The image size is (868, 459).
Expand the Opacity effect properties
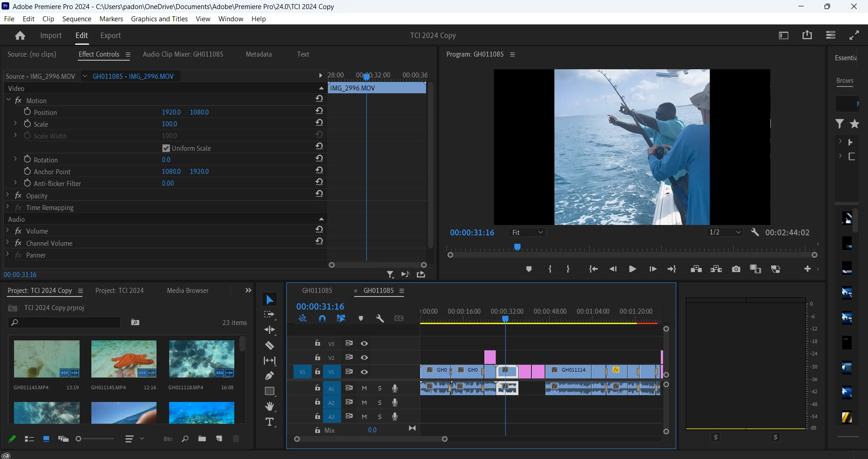[8, 196]
